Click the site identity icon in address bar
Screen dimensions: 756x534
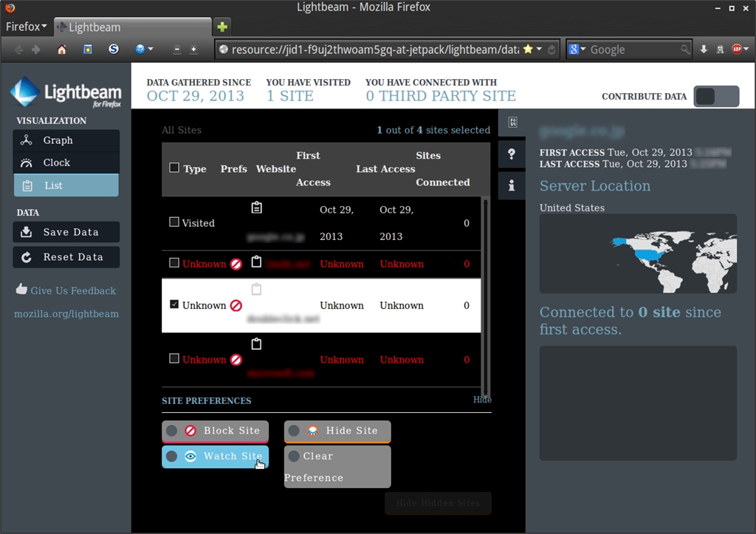click(x=223, y=49)
